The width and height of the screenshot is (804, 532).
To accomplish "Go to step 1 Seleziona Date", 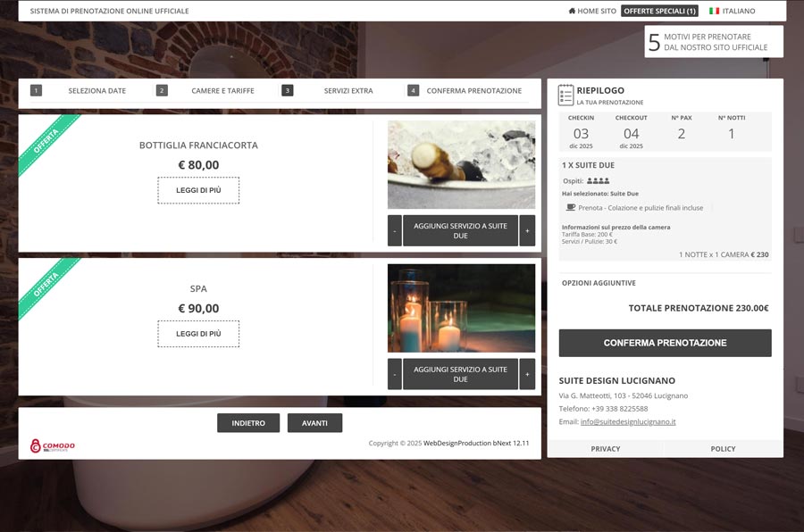I will pyautogui.click(x=96, y=90).
